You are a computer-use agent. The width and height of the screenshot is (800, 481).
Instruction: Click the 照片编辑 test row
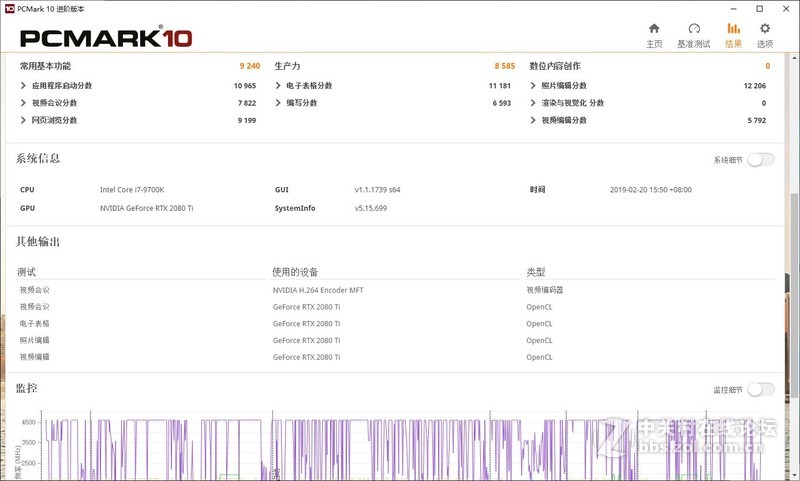point(35,340)
